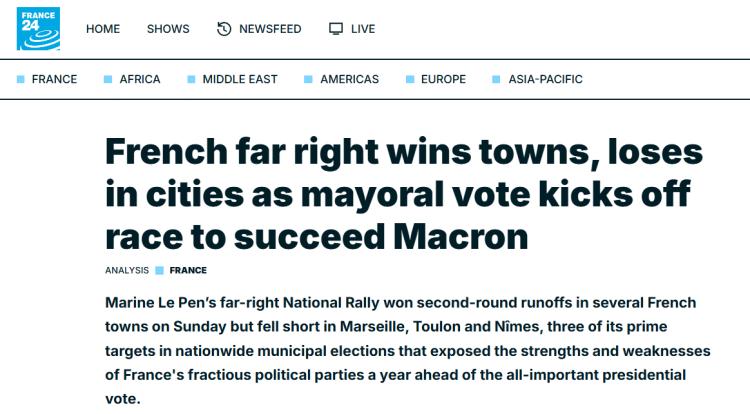
Task: Open the Shows menu item
Action: click(168, 29)
